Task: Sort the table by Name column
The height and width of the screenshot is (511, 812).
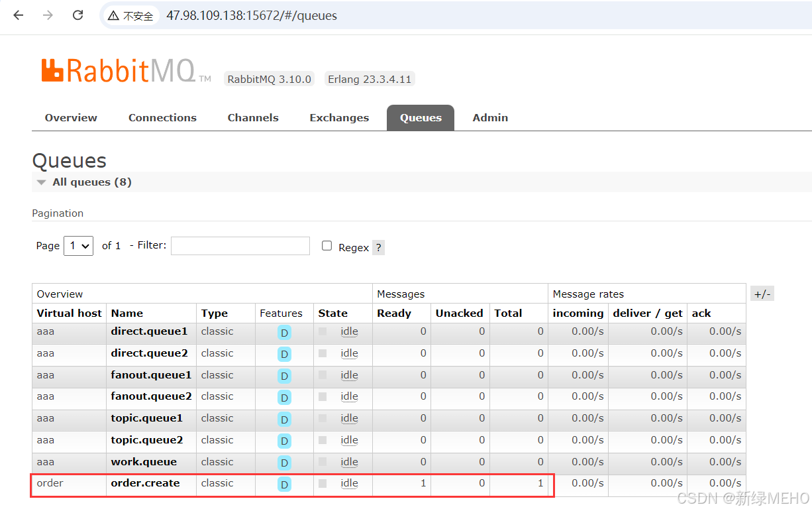Action: (127, 313)
